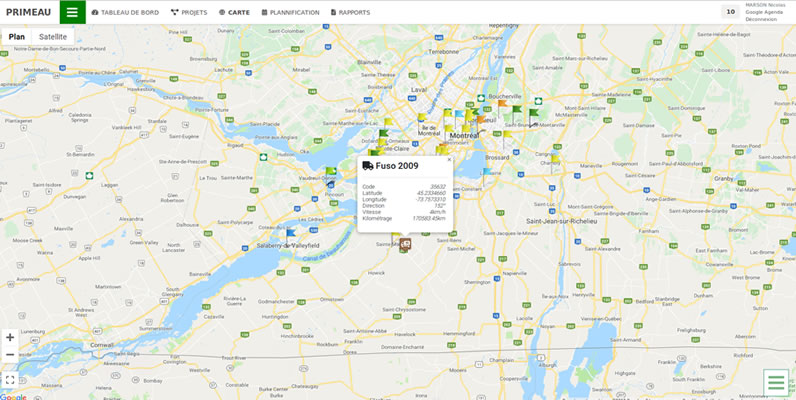Click the Fuso 2009 popup title
This screenshot has width=796, height=400.
click(397, 166)
